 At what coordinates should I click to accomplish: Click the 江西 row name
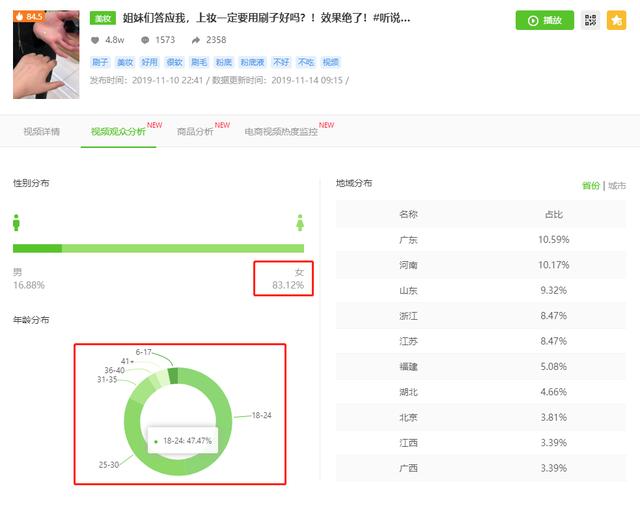(408, 443)
